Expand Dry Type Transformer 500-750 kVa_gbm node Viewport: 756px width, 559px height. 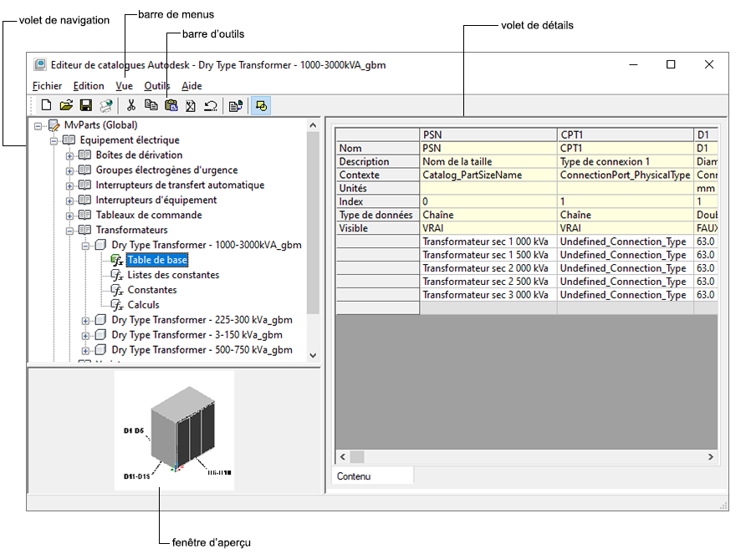click(x=85, y=351)
